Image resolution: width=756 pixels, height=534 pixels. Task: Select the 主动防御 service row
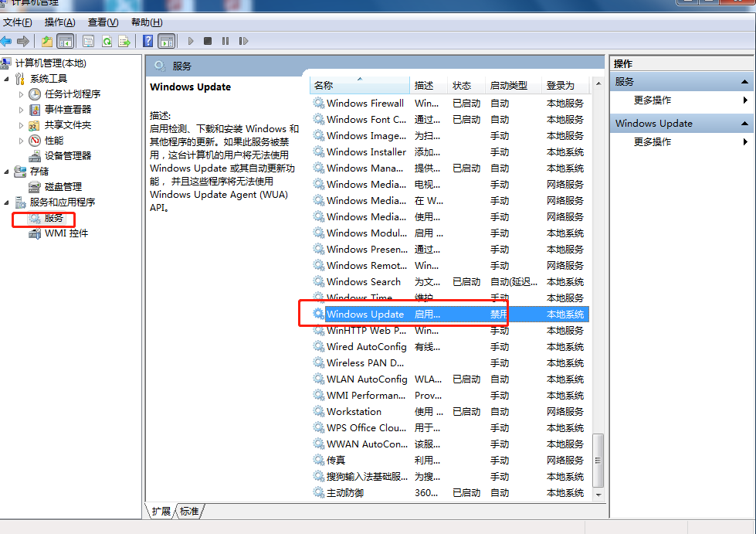click(x=450, y=492)
